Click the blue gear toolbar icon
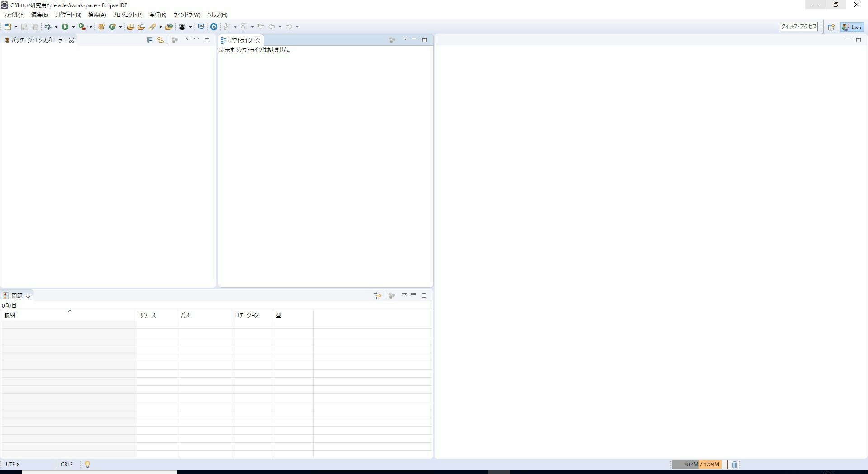 214,27
